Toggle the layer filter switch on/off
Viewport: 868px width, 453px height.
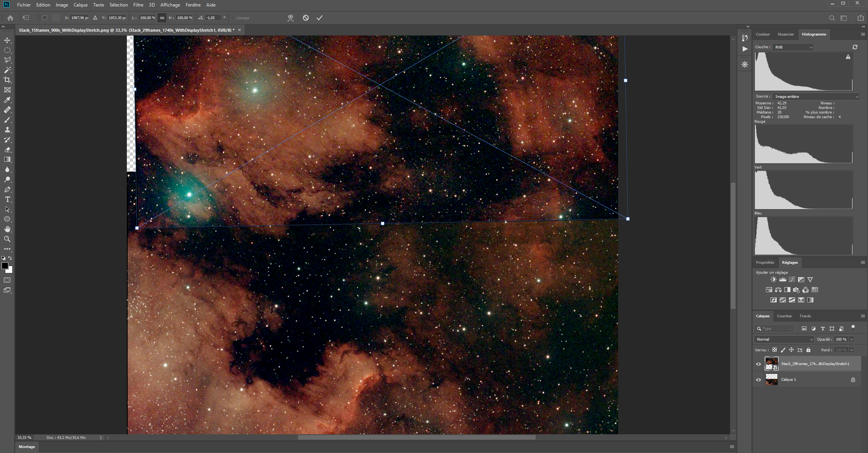pyautogui.click(x=853, y=328)
